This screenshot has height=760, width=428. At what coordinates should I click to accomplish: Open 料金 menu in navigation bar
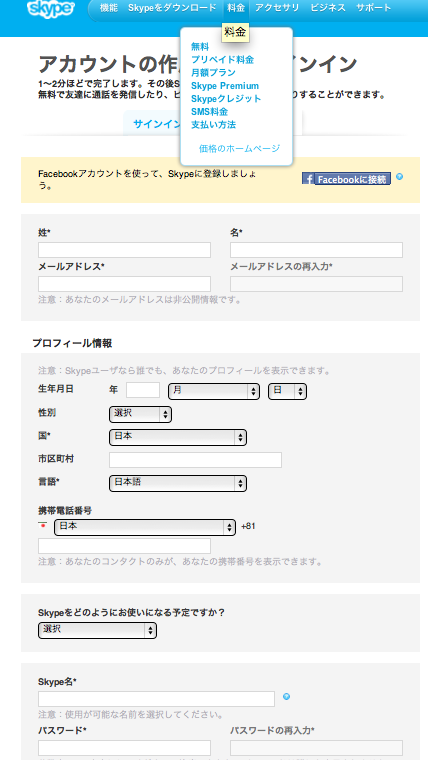pos(236,8)
